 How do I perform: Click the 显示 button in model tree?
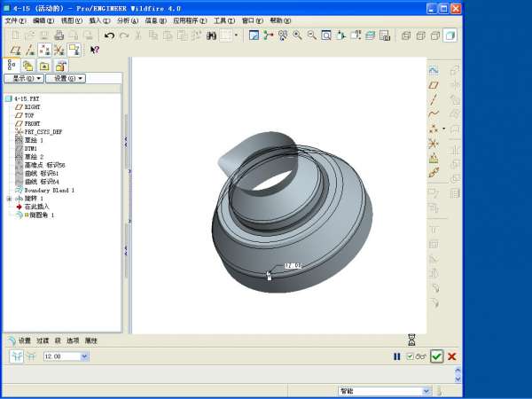pos(23,79)
